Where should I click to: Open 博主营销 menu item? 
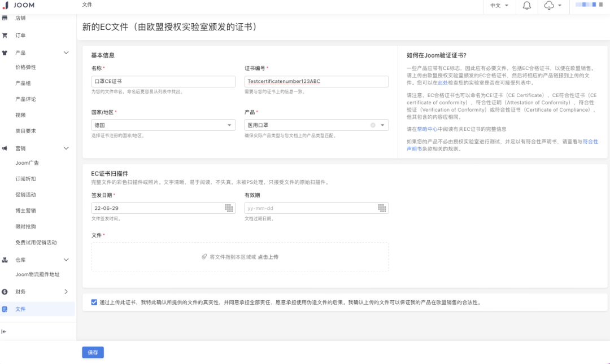coord(25,210)
